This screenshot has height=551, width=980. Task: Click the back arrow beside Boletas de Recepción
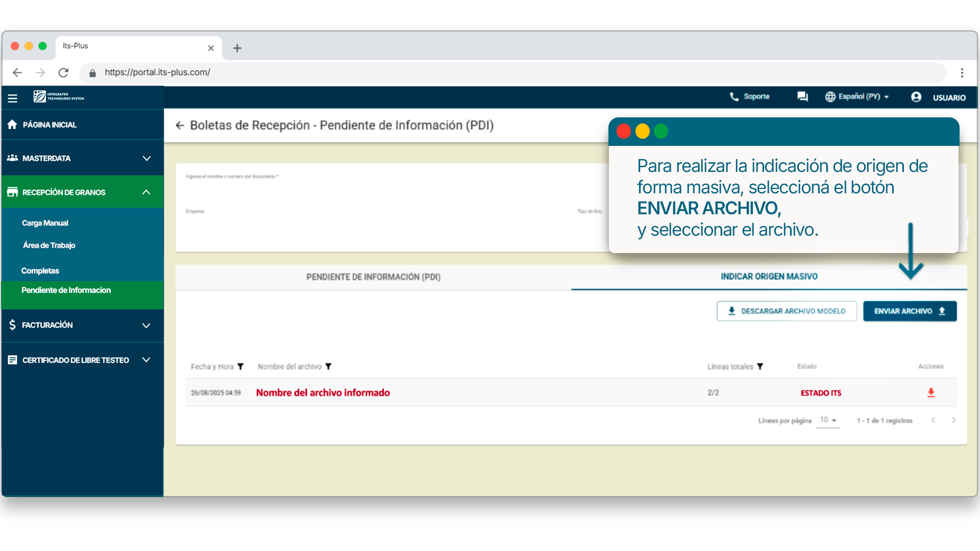tap(180, 126)
